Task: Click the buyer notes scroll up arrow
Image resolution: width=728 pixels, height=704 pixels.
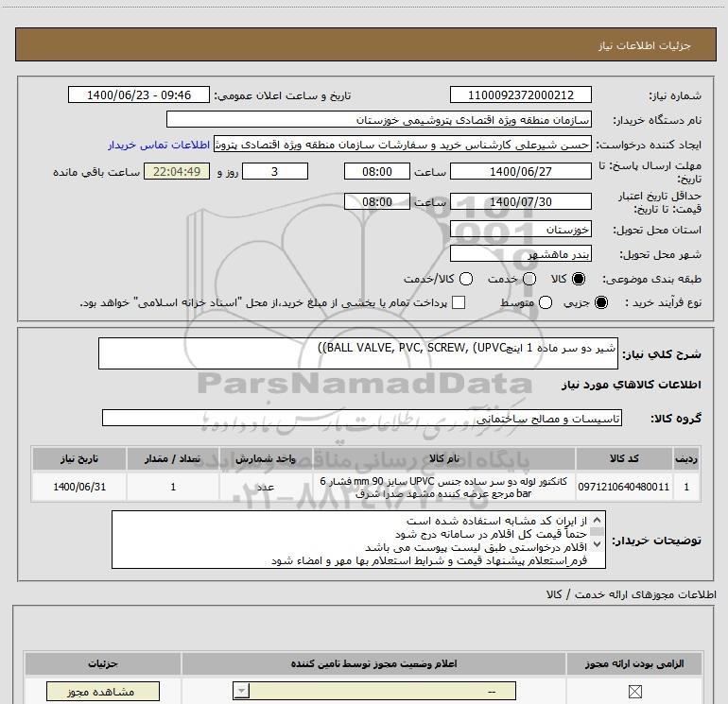Action: coord(597,520)
